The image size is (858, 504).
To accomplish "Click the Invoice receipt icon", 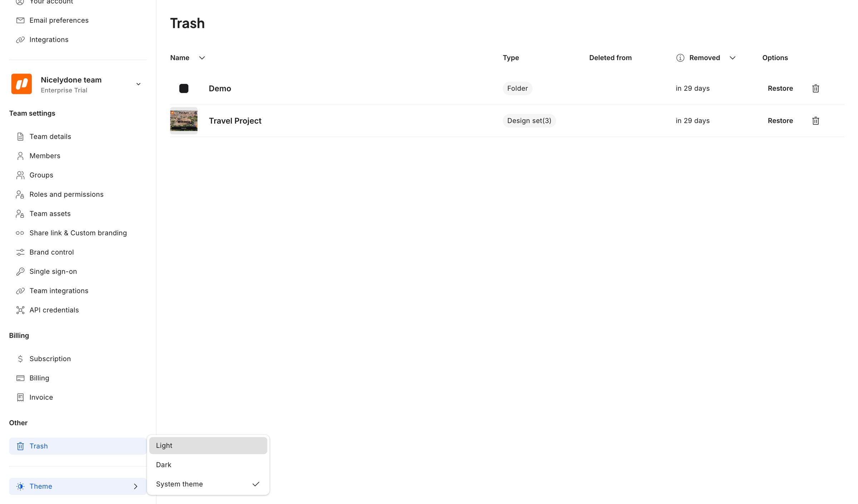I will (x=20, y=397).
